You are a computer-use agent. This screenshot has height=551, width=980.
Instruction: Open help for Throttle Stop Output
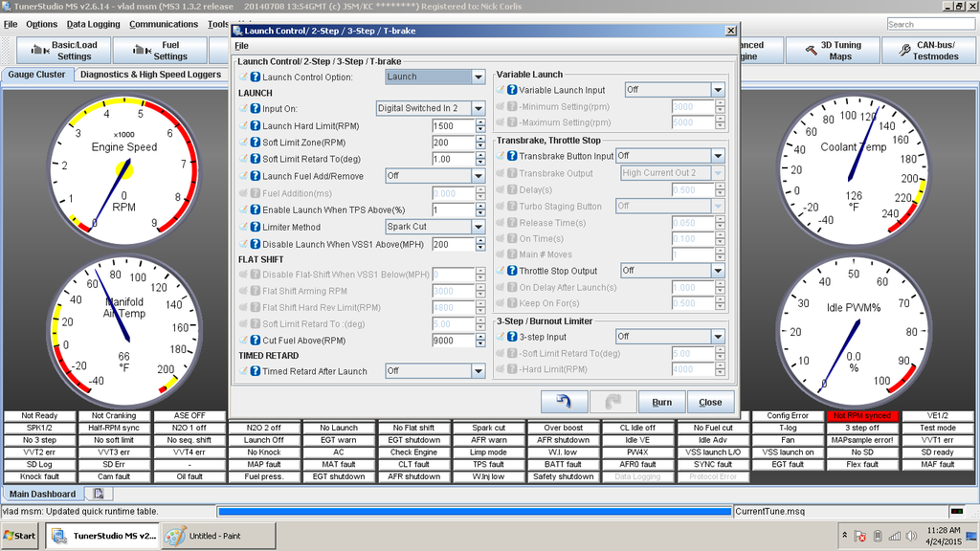tap(512, 271)
